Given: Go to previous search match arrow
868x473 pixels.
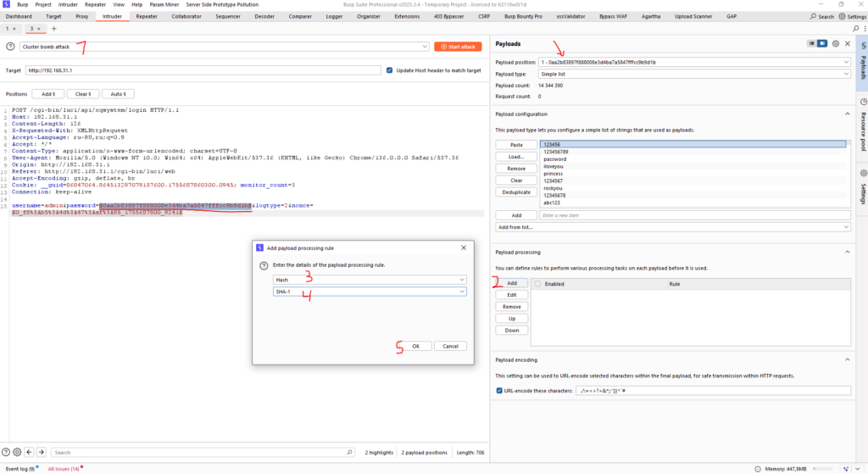Looking at the screenshot, I should 30,452.
